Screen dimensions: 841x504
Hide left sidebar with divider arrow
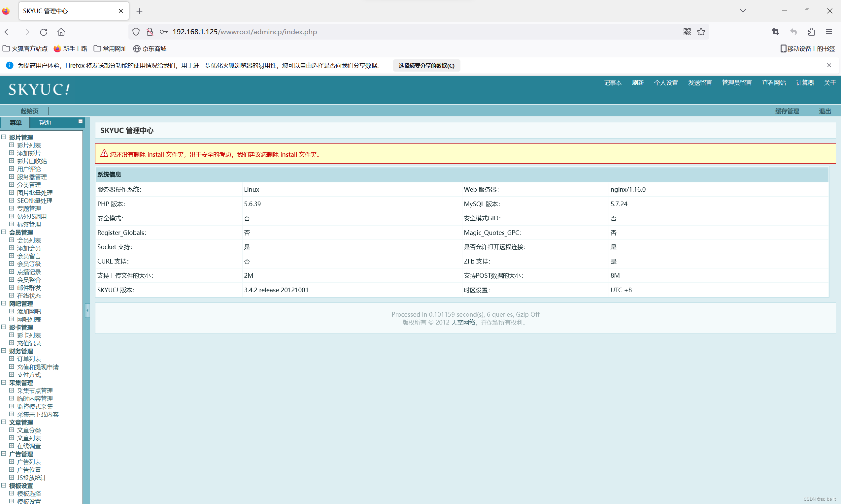pos(87,310)
